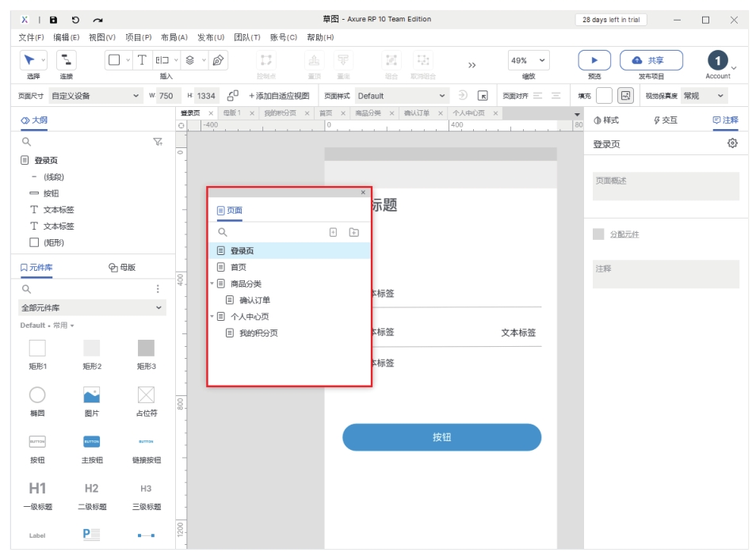Screen dimensions: 756x556
Task: Open the 发布(U) menu
Action: [x=210, y=37]
